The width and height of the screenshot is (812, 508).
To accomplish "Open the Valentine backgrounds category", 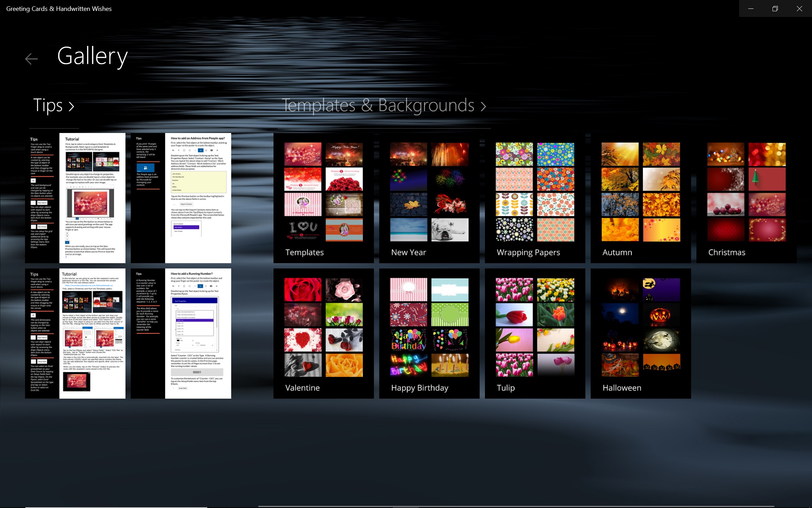I will click(x=323, y=333).
